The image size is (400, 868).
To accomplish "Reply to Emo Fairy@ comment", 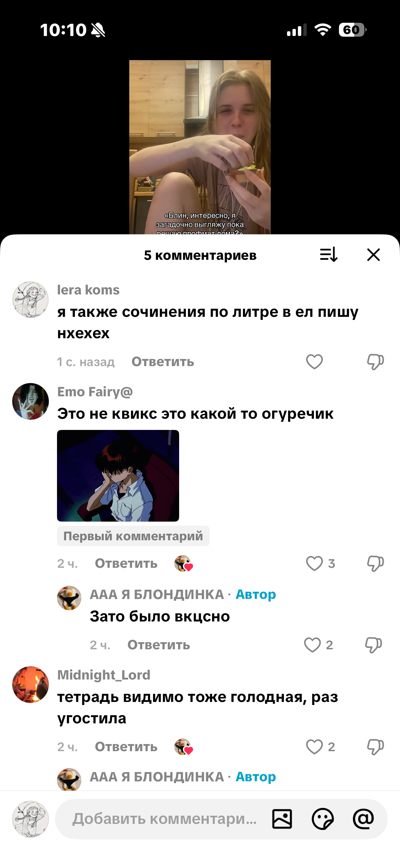I will pyautogui.click(x=126, y=563).
